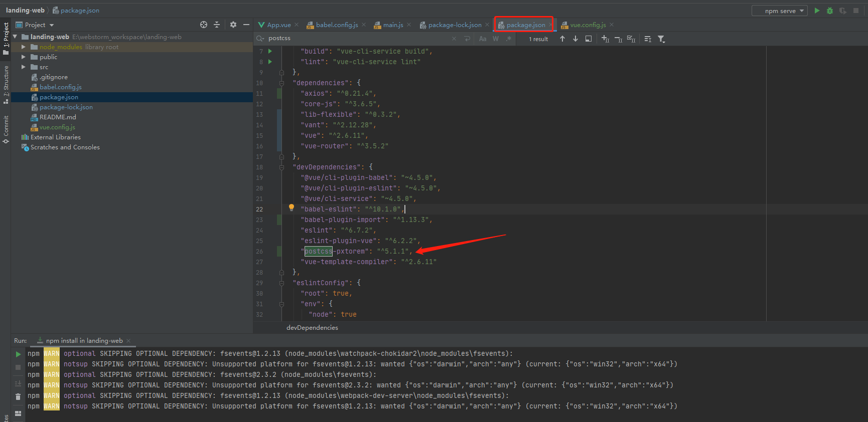Open search history magnifier dropdown

coord(260,39)
